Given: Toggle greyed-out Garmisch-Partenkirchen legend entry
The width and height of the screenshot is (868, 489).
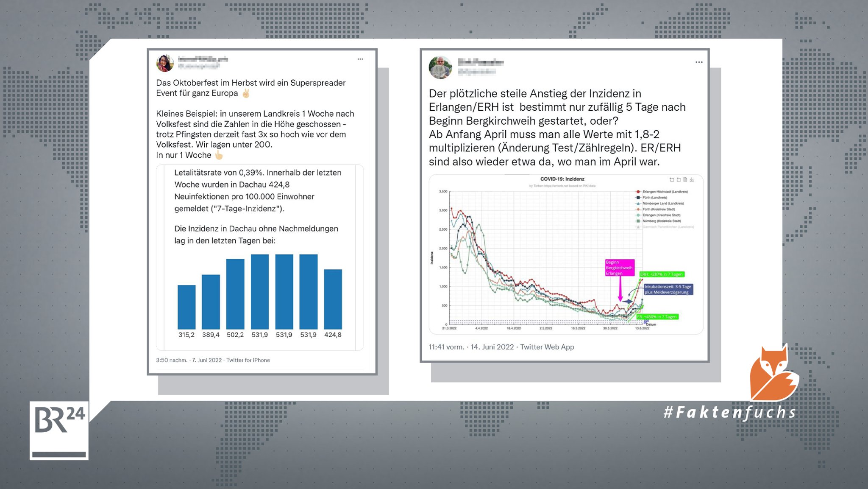Looking at the screenshot, I should [665, 227].
